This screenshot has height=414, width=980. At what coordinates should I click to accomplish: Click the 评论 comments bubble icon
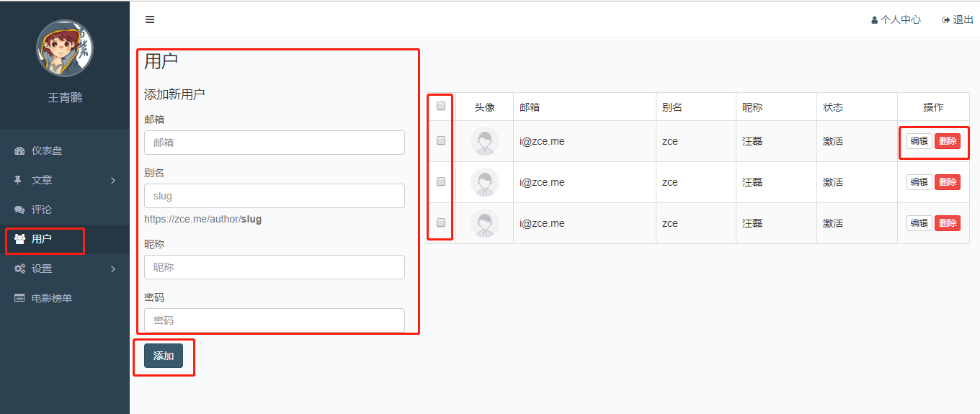[19, 210]
